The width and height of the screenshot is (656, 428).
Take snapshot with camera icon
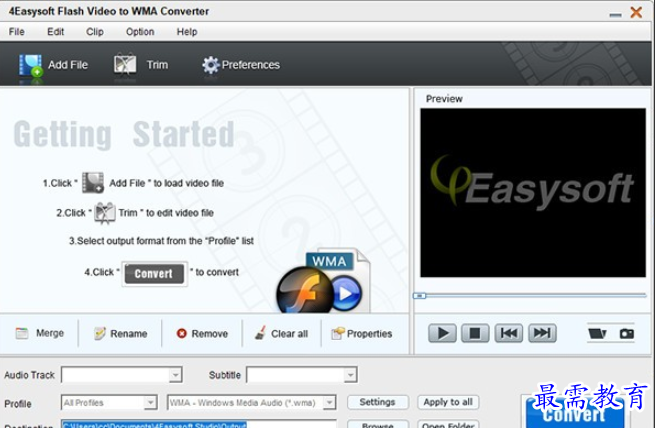pyautogui.click(x=626, y=333)
